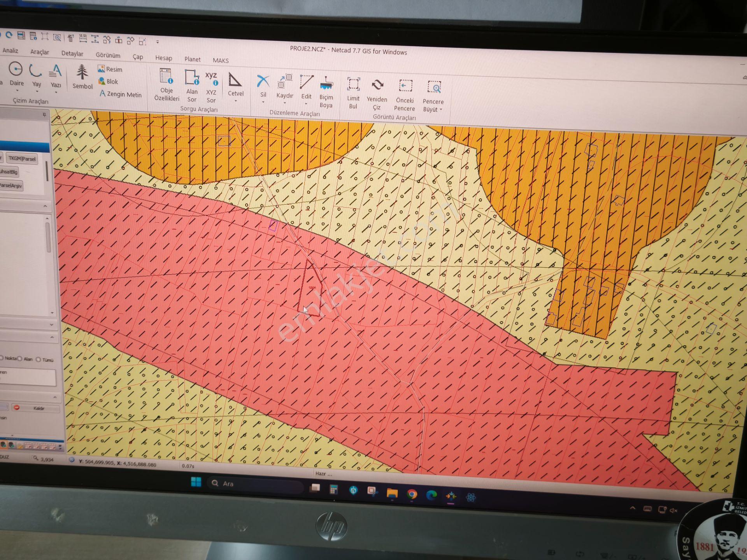Screen dimensions: 747x560
Task: Zoom with Pencere Büyüt window tool
Action: point(433,97)
